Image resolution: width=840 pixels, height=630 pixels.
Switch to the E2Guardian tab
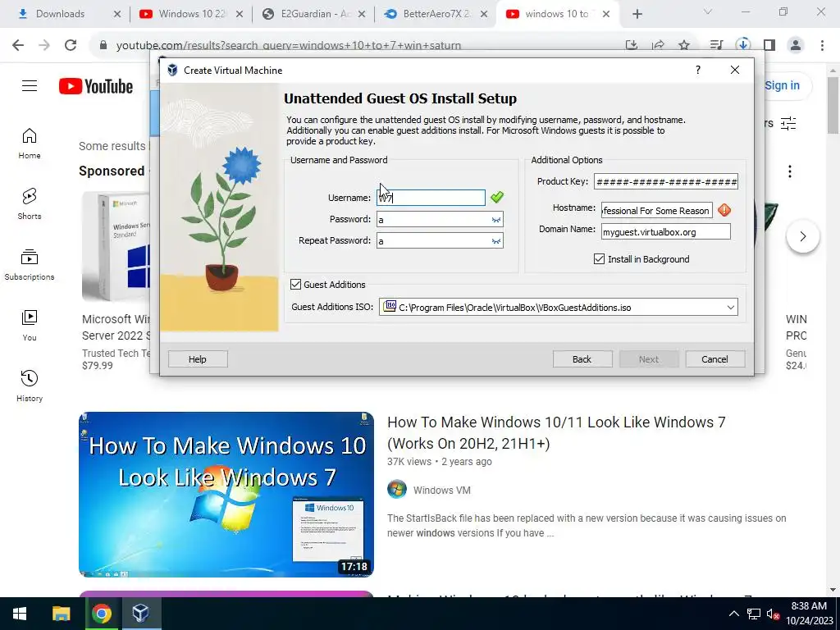tap(313, 14)
